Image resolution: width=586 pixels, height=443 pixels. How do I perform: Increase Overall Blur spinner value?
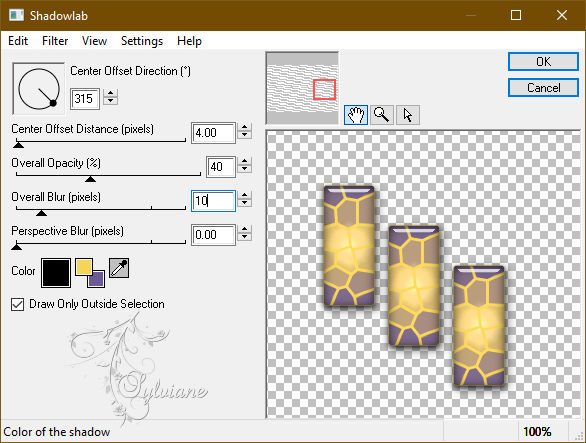[x=244, y=196]
